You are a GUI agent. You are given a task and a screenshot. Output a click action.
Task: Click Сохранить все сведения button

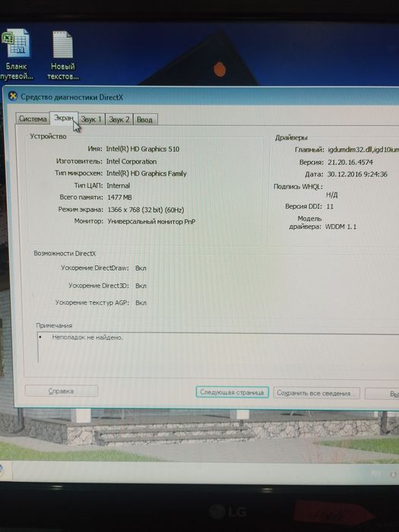[316, 393]
